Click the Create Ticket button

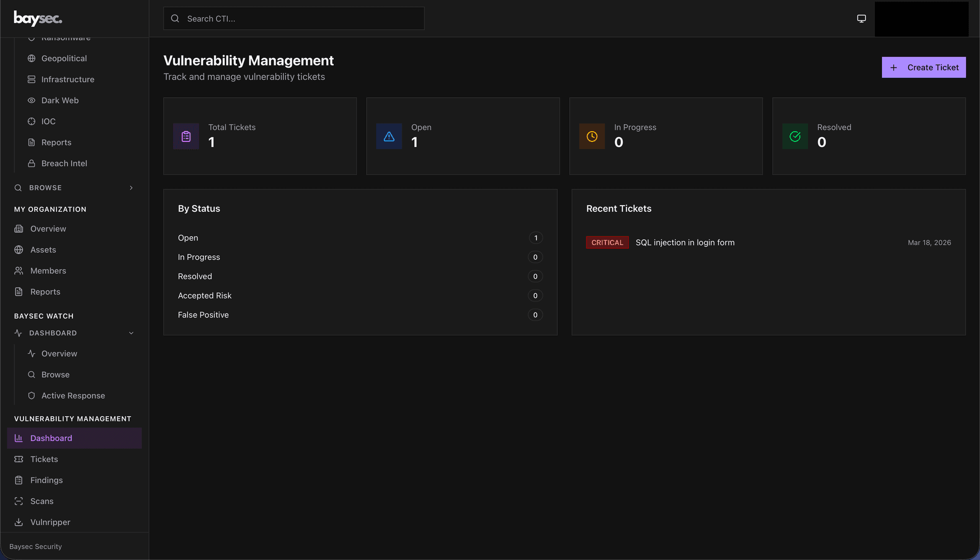(x=923, y=67)
